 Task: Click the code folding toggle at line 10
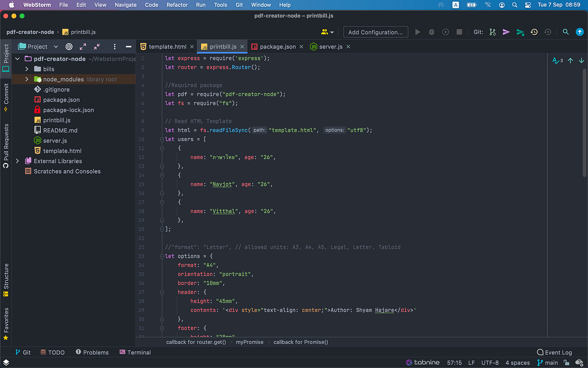click(x=162, y=139)
